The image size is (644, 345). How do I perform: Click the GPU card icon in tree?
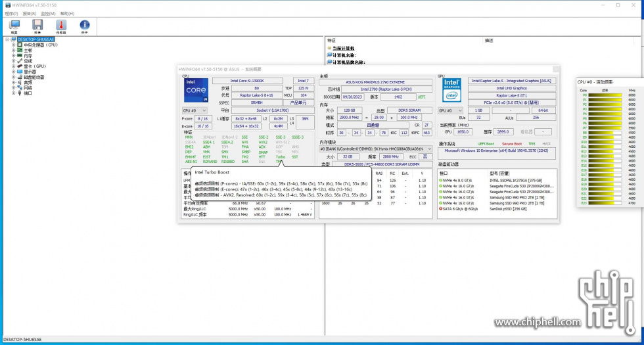[x=19, y=66]
